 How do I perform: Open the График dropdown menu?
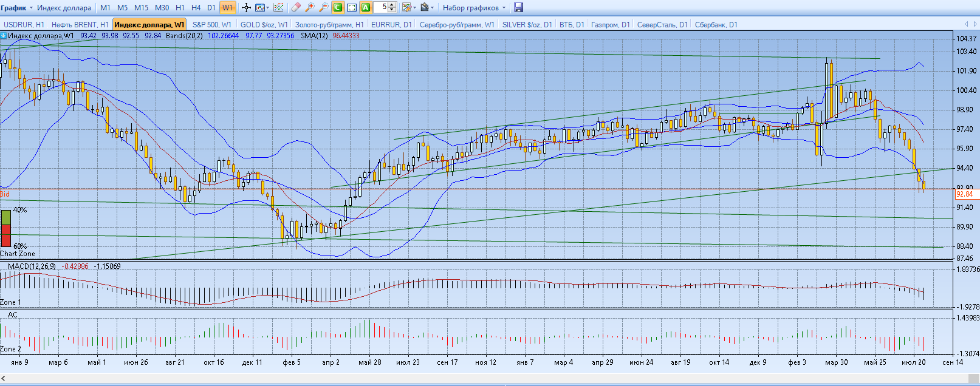[x=17, y=8]
